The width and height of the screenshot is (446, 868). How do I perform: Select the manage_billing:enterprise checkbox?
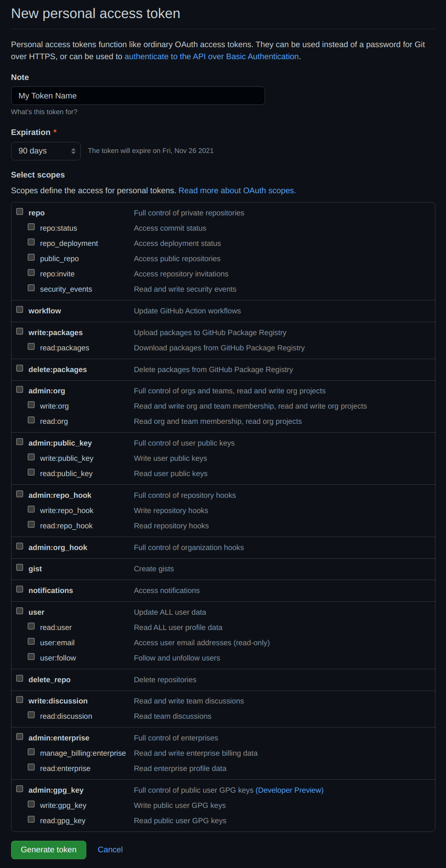coord(31,752)
